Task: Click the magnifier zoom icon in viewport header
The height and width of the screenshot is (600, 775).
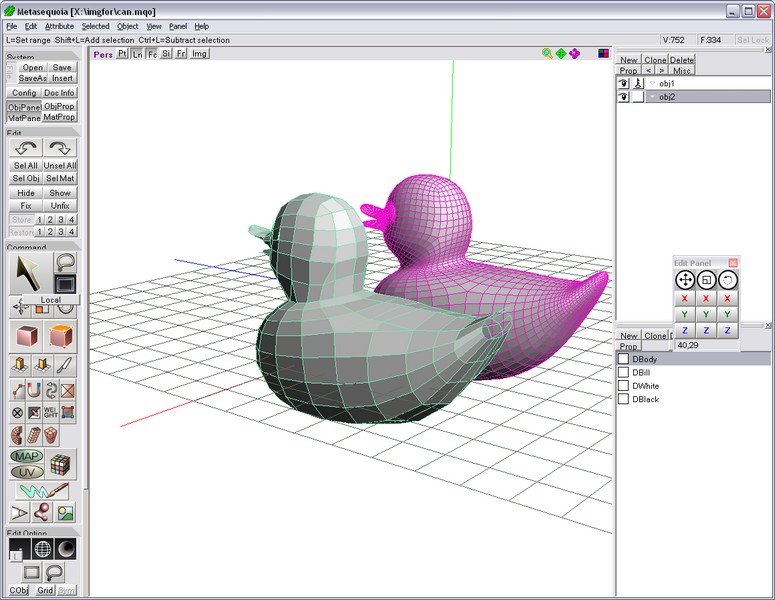Action: [547, 54]
